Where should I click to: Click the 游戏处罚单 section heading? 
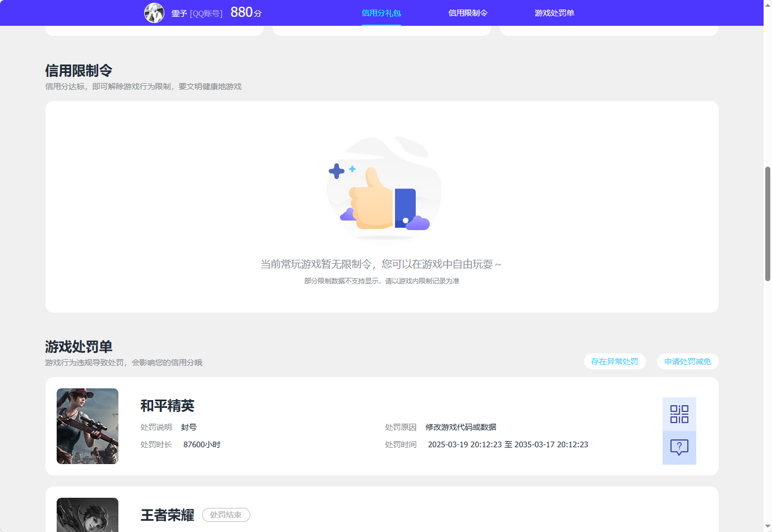click(x=79, y=347)
